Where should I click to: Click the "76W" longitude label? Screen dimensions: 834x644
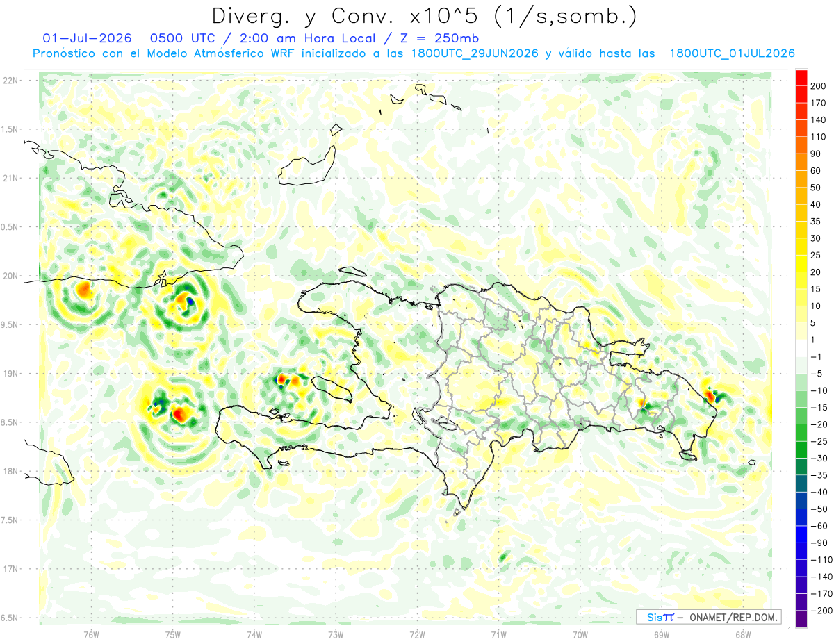tap(91, 635)
